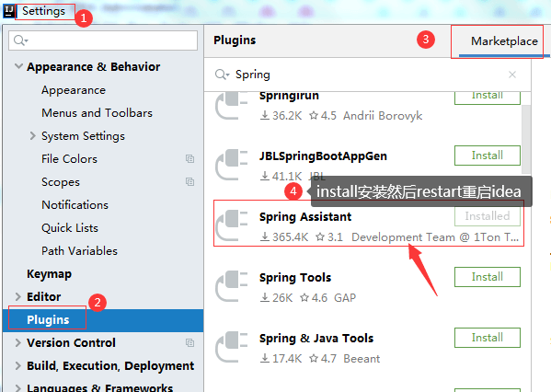Expand the Editor settings section
Image resolution: width=551 pixels, height=392 pixels.
(17, 296)
